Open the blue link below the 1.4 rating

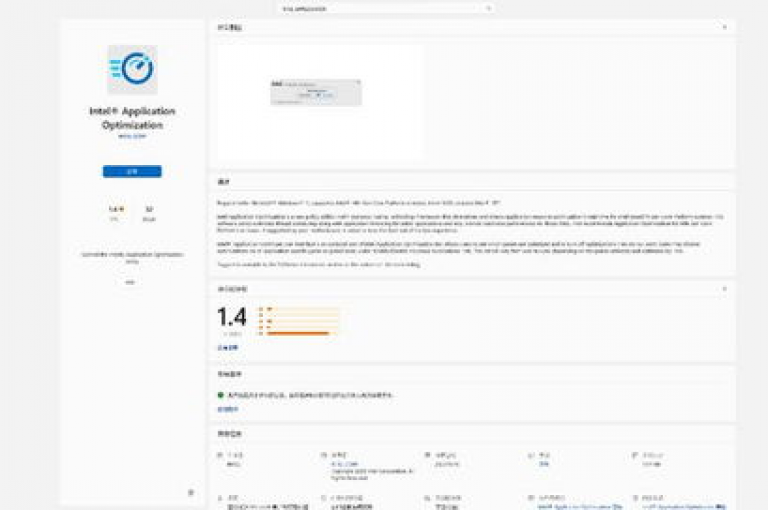pos(228,348)
